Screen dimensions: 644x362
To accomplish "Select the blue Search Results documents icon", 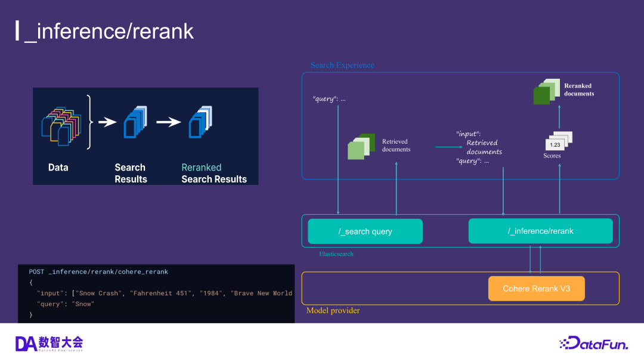I will tap(137, 123).
